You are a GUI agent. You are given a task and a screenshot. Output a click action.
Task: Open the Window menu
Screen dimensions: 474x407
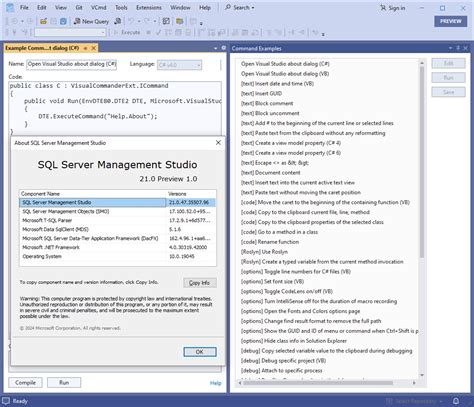180,7
